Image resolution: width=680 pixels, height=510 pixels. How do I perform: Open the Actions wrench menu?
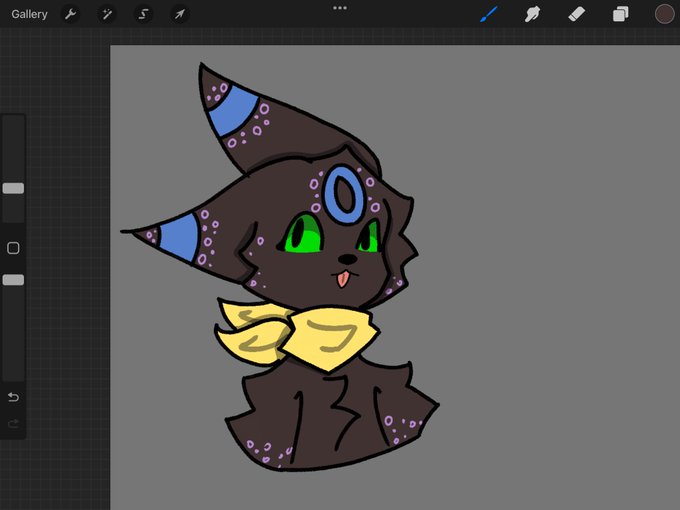[70, 14]
